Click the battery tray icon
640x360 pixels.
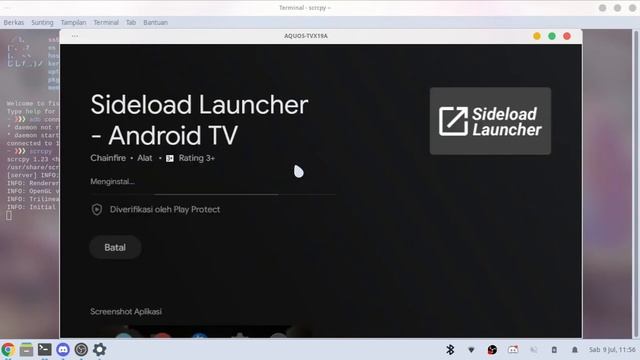(x=554, y=350)
